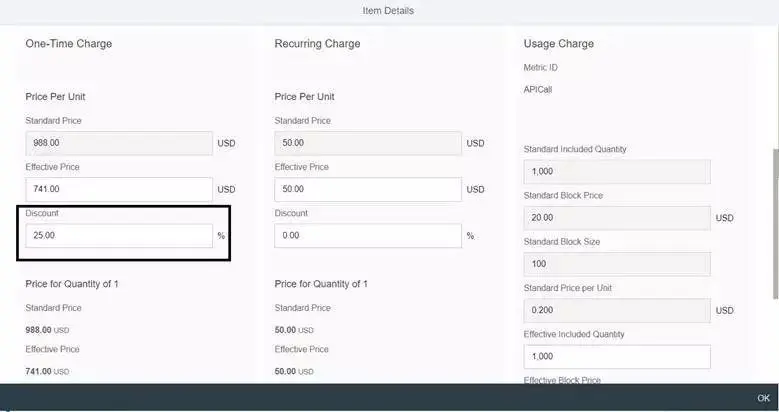Click the Recurring Charge heading
This screenshot has height=412, width=779.
(x=317, y=43)
